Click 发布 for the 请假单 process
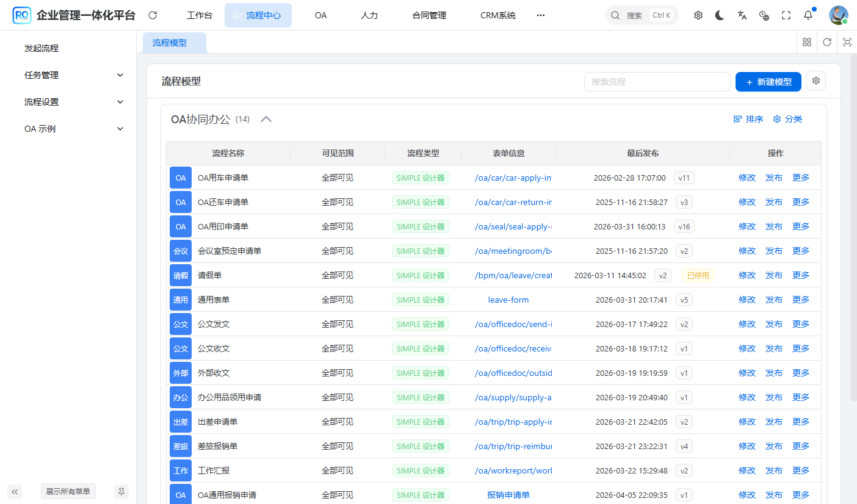The height and width of the screenshot is (504, 857). coord(773,275)
